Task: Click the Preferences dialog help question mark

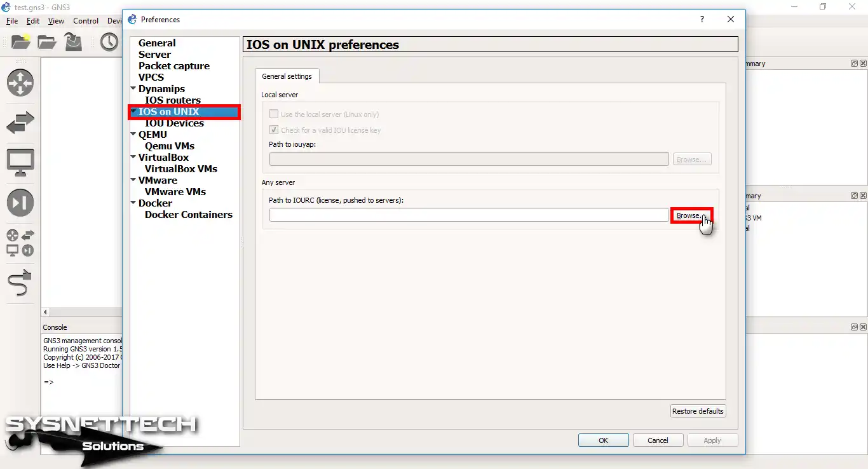Action: (702, 19)
